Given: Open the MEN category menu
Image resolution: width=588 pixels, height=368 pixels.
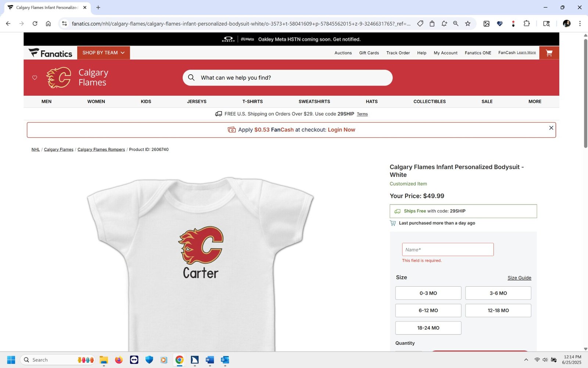Looking at the screenshot, I should coord(46,102).
